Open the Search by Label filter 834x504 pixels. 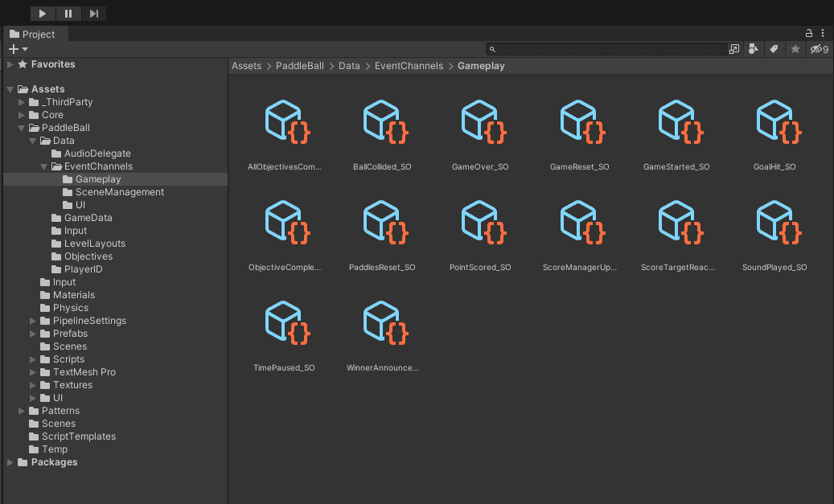(774, 49)
